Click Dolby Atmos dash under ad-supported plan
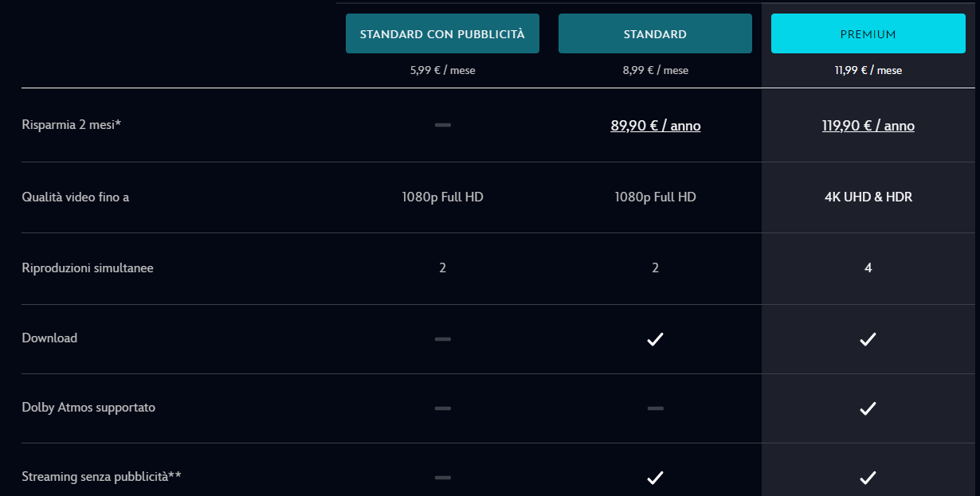The height and width of the screenshot is (496, 980). (x=442, y=408)
